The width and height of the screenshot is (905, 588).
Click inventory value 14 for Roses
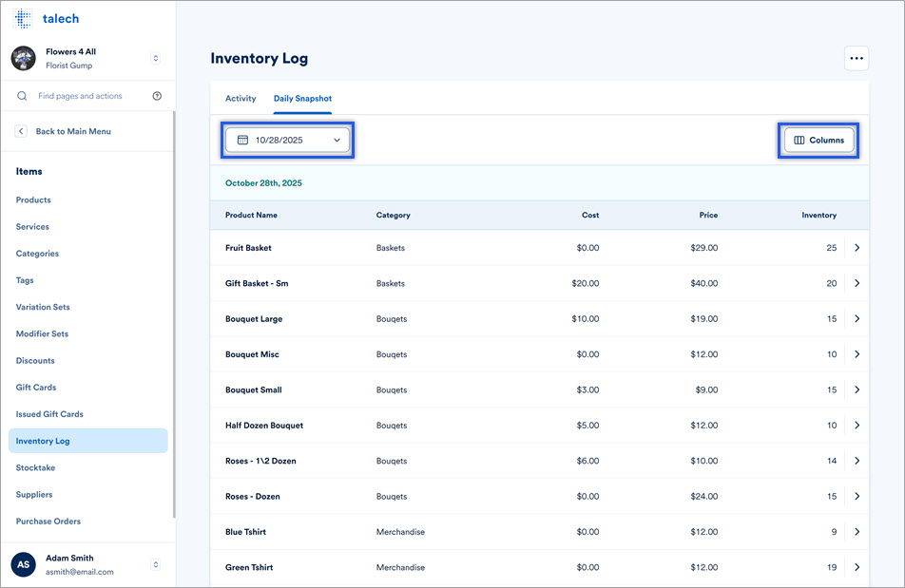(x=832, y=461)
